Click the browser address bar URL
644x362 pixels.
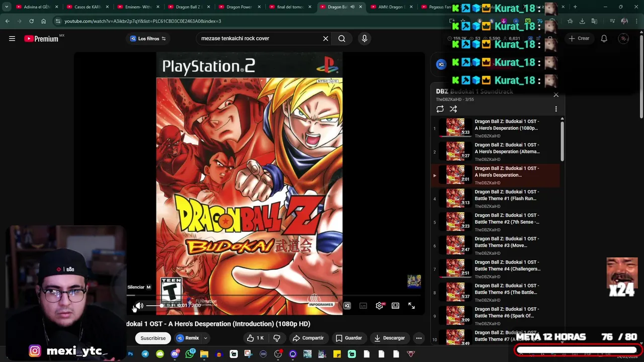(143, 21)
